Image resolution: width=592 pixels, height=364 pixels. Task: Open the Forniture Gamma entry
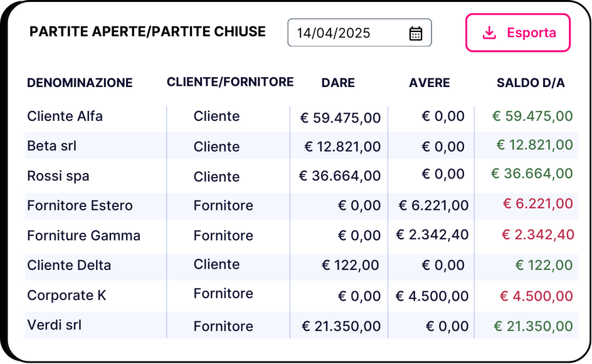click(83, 236)
